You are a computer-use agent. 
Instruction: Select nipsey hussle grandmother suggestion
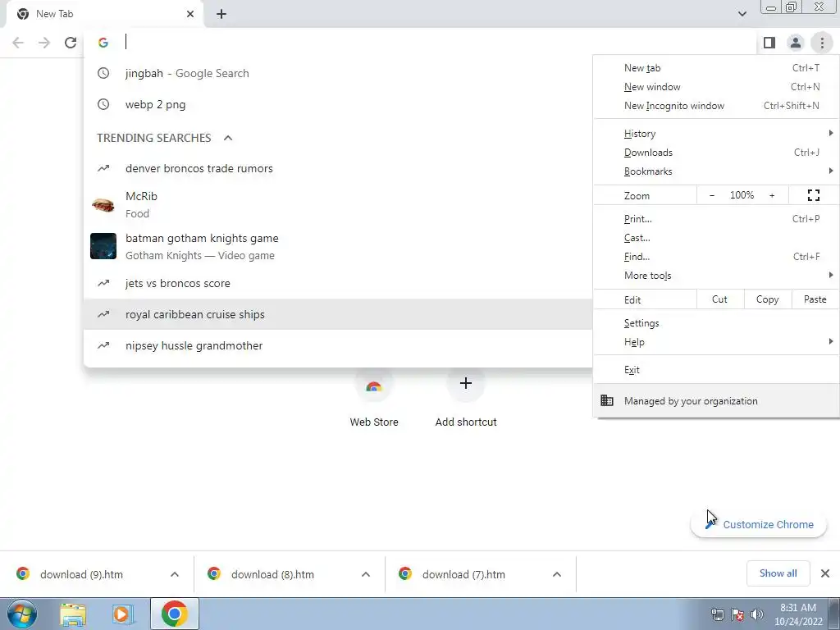(x=338, y=345)
